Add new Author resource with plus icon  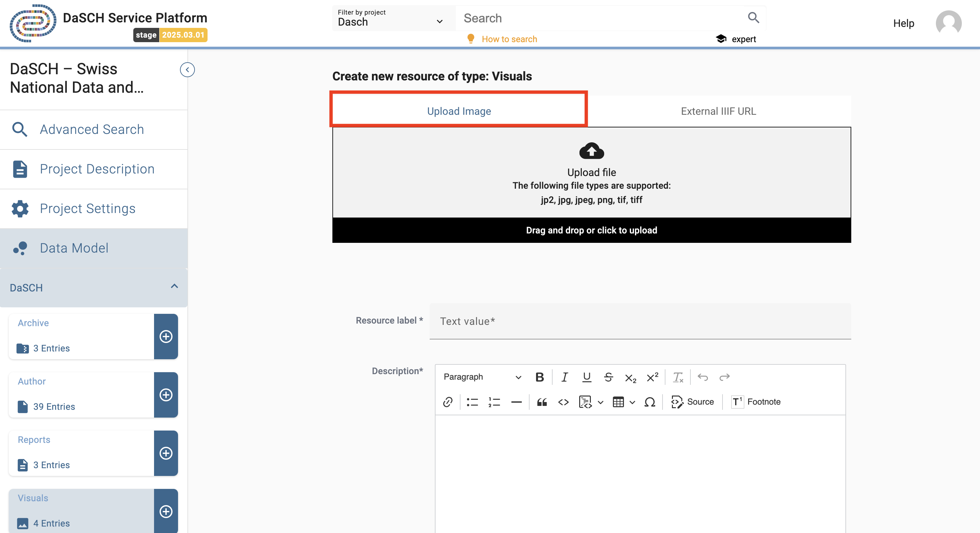click(166, 395)
